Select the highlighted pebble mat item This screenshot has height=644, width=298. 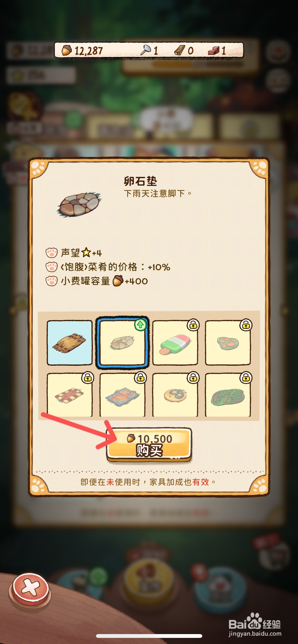pos(122,343)
